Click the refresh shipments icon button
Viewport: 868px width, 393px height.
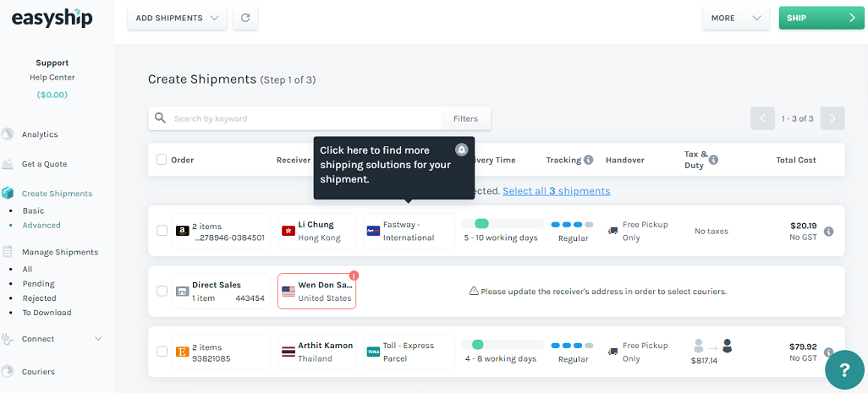(245, 18)
